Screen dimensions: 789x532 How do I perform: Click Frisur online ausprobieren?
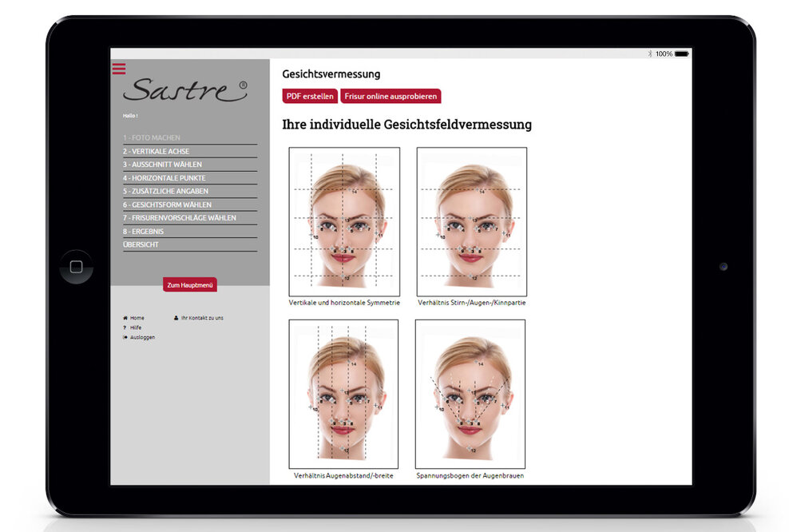[x=391, y=96]
